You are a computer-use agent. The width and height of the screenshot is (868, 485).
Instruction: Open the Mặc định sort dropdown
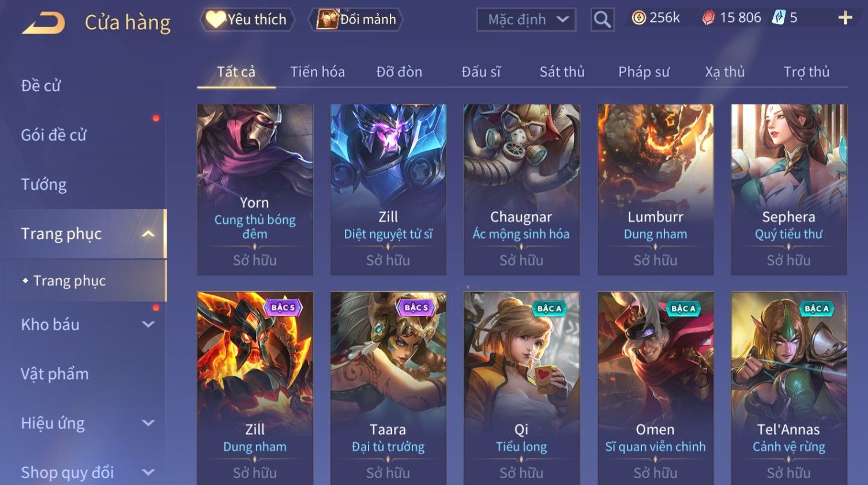(x=526, y=20)
